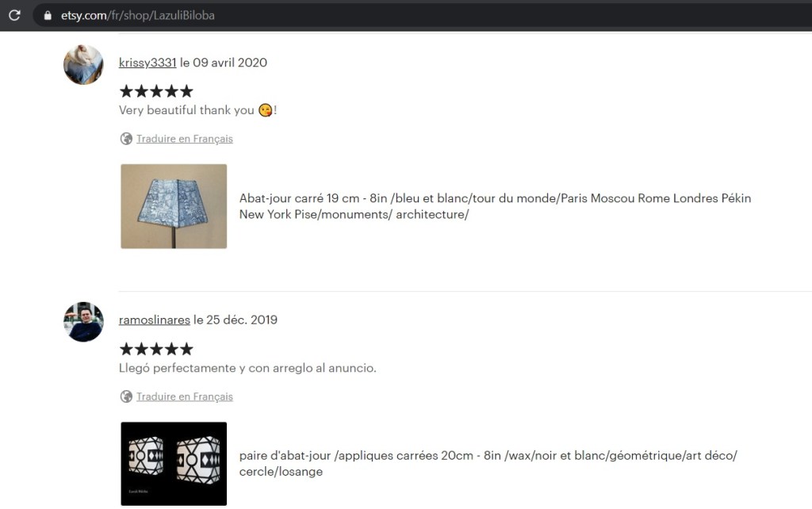Open the Abat-jour carré 19 cm listing title
Viewport: 812px width, 509px height.
[495, 206]
